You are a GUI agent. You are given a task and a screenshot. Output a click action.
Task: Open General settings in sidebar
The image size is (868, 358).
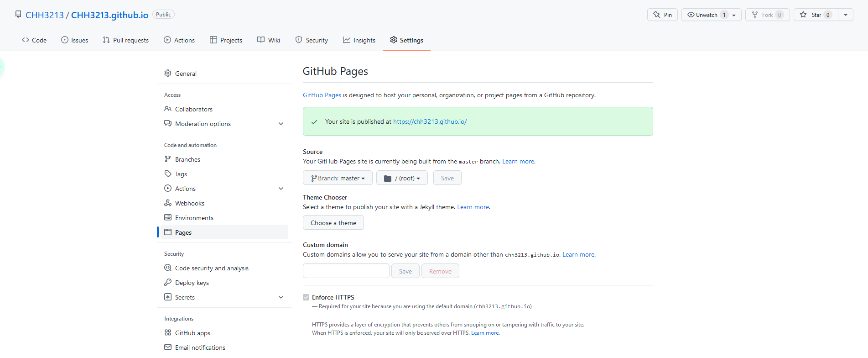[x=224, y=73]
